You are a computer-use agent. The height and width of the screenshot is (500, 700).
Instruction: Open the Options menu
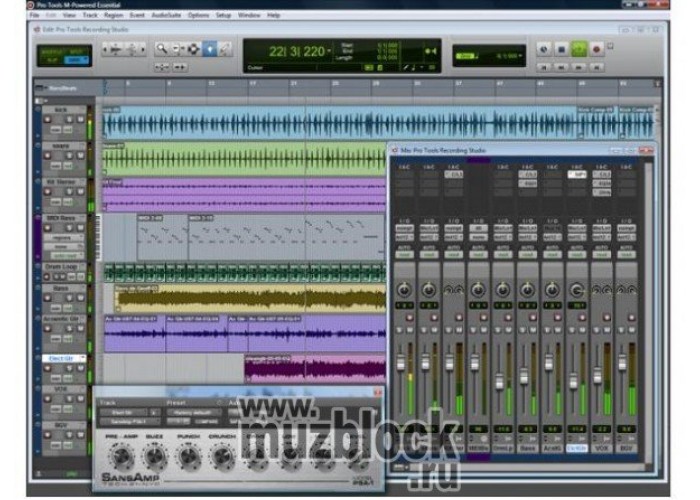click(198, 15)
